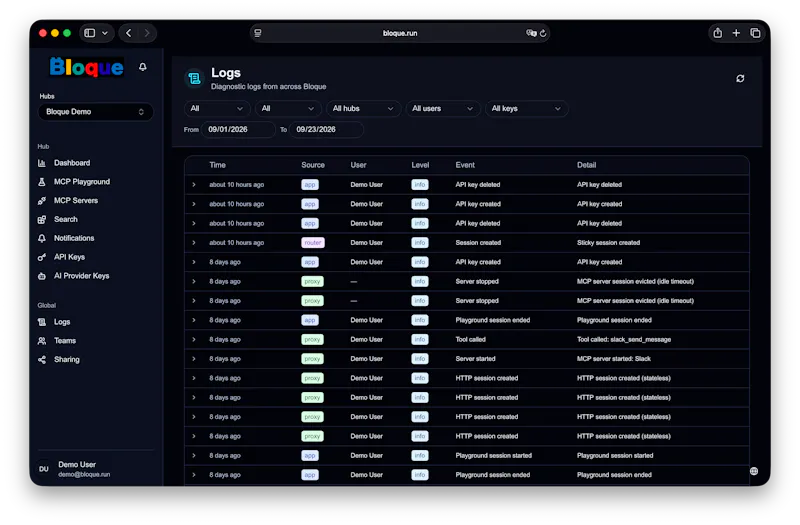Open the Search page

click(66, 219)
